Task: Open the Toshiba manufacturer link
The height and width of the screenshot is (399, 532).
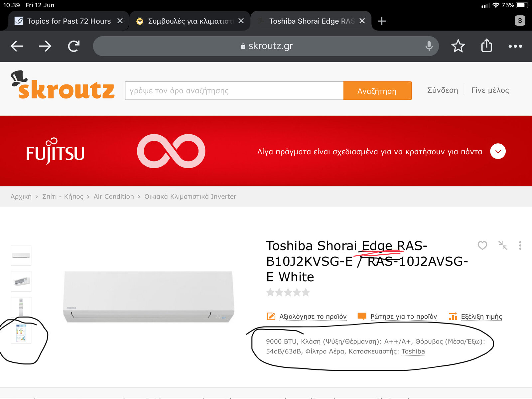Action: pyautogui.click(x=413, y=351)
